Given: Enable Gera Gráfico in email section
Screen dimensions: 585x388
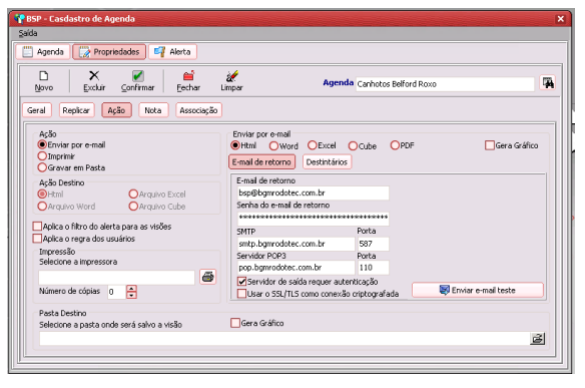Looking at the screenshot, I should pyautogui.click(x=489, y=145).
